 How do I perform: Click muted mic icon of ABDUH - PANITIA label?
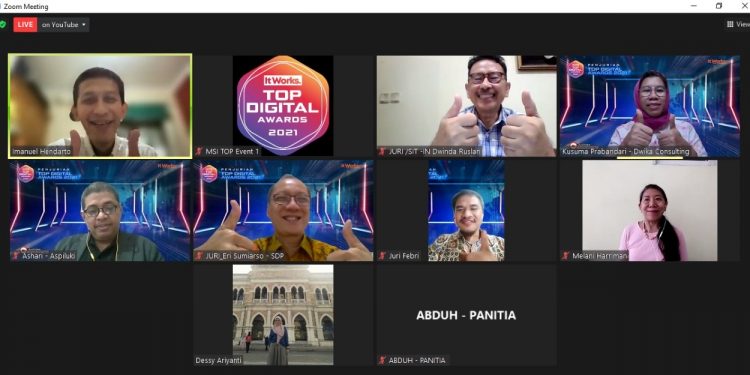click(x=382, y=360)
